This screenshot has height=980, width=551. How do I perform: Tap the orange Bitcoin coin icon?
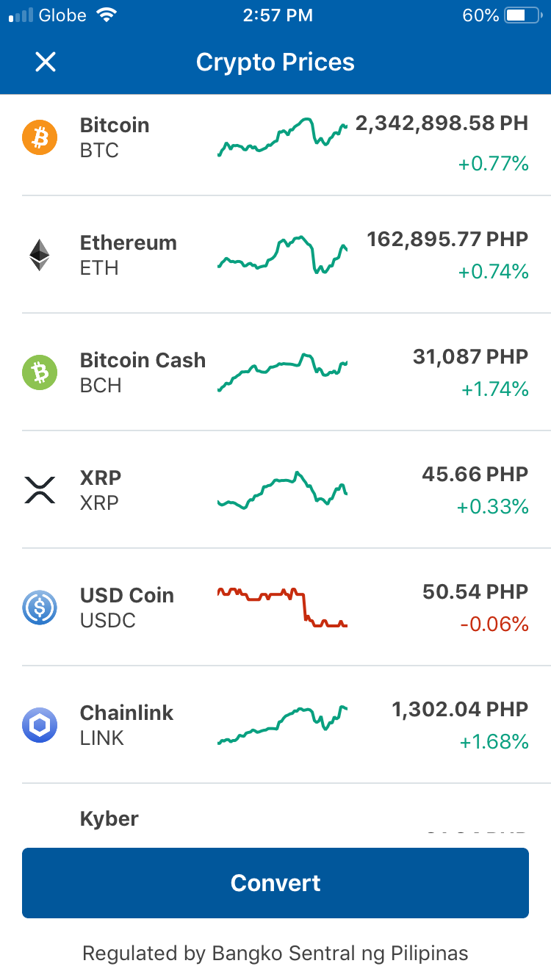click(x=40, y=137)
